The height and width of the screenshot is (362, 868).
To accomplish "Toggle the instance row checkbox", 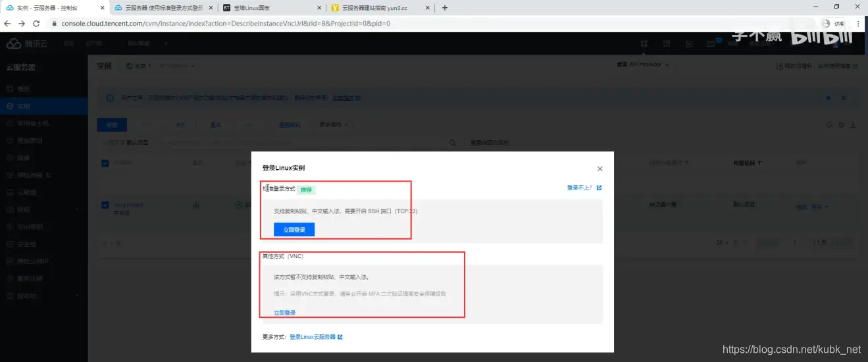I will point(105,205).
